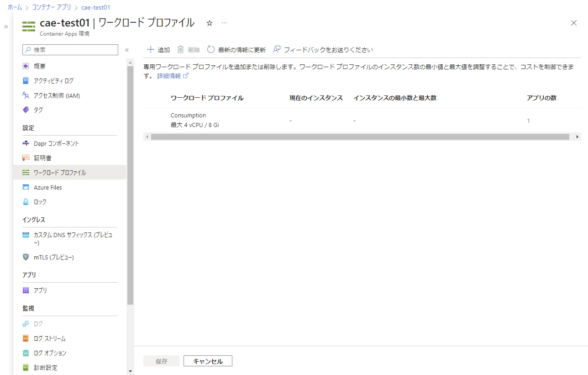Click the アクティビティ ログ notebook icon
Image resolution: width=588 pixels, height=375 pixels.
pyautogui.click(x=26, y=81)
